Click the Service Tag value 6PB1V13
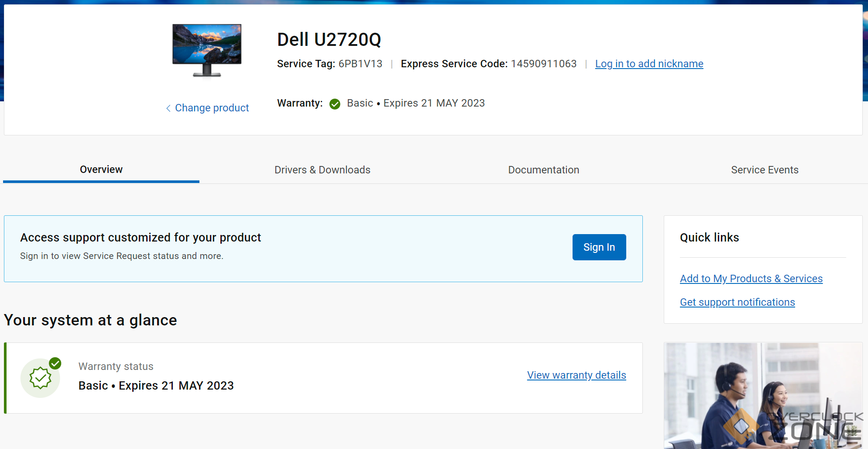Viewport: 868px width, 449px height. [x=360, y=64]
